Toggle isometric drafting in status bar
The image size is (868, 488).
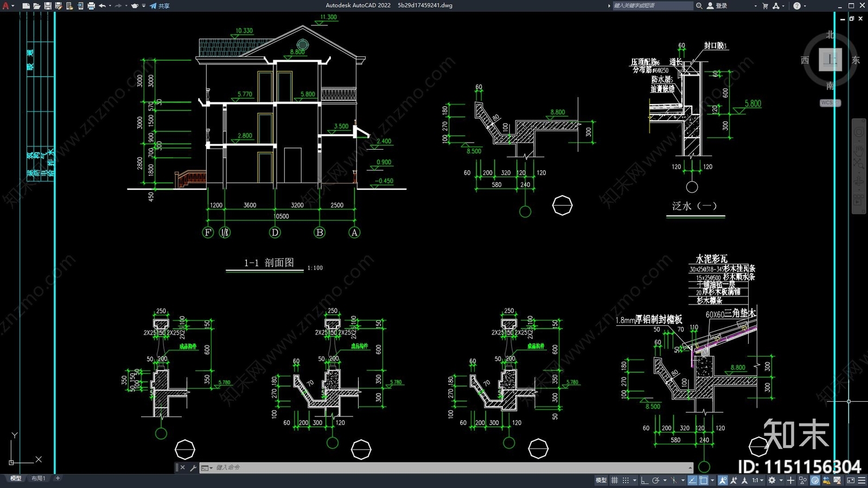pyautogui.click(x=674, y=480)
